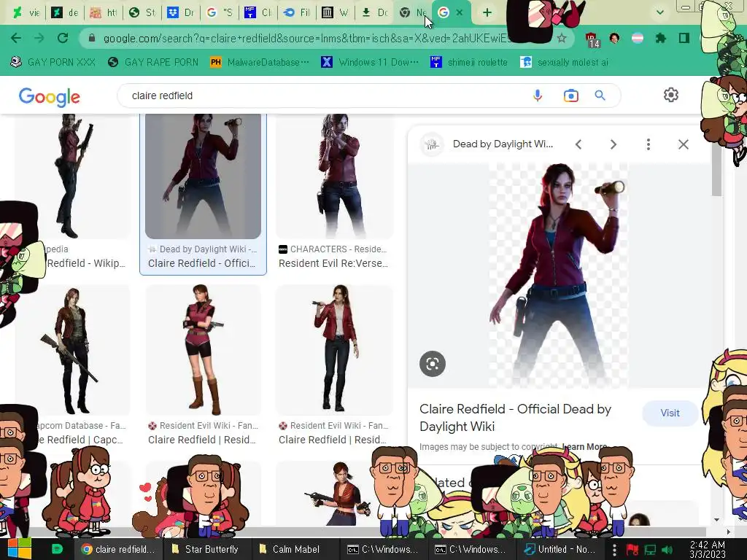Open 'Claire Redfield - Official Dead by Daylight Wiki' title

click(x=515, y=418)
